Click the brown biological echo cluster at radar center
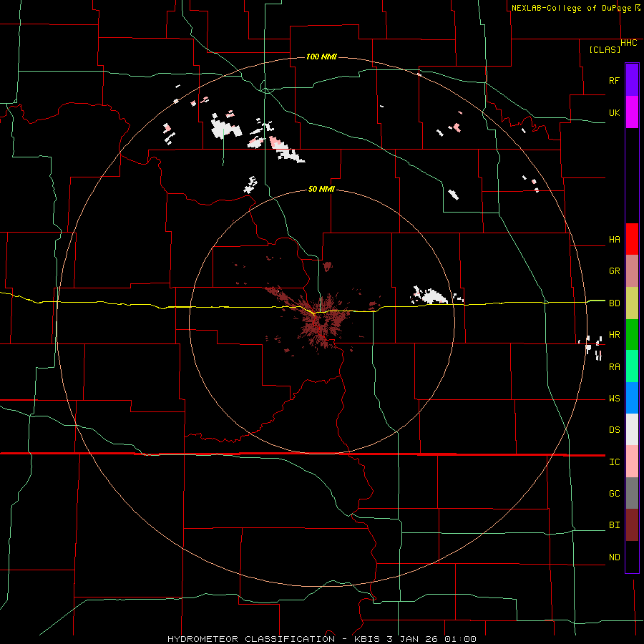644x644 pixels. pos(323,323)
